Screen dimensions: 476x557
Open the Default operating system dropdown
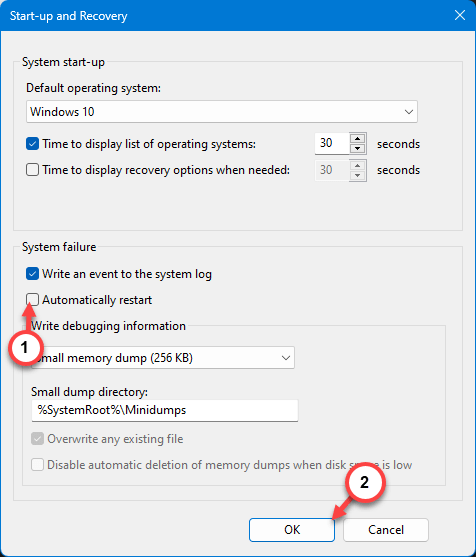click(x=409, y=112)
